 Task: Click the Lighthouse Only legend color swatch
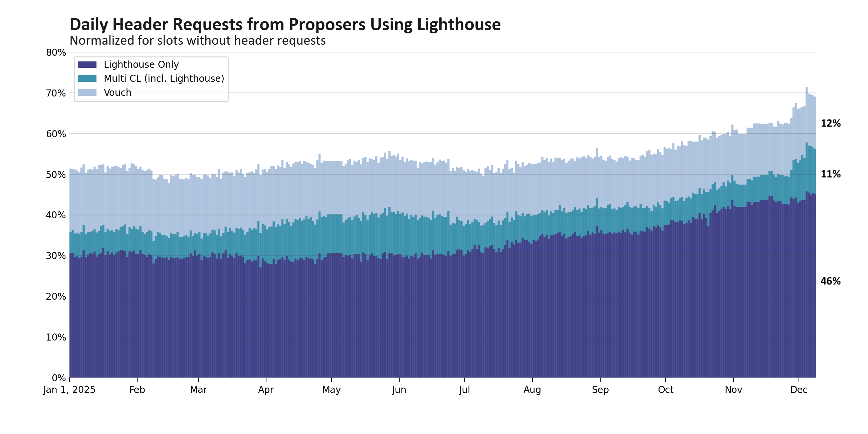[87, 64]
